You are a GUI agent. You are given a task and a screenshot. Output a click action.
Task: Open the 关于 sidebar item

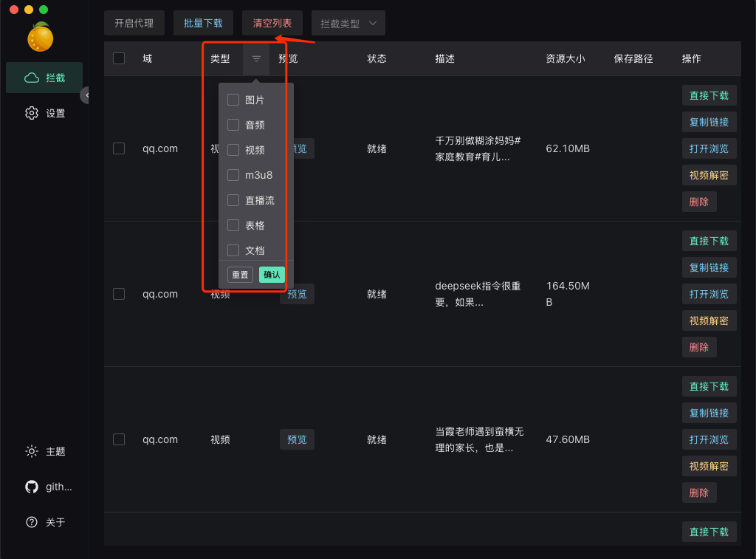click(44, 522)
